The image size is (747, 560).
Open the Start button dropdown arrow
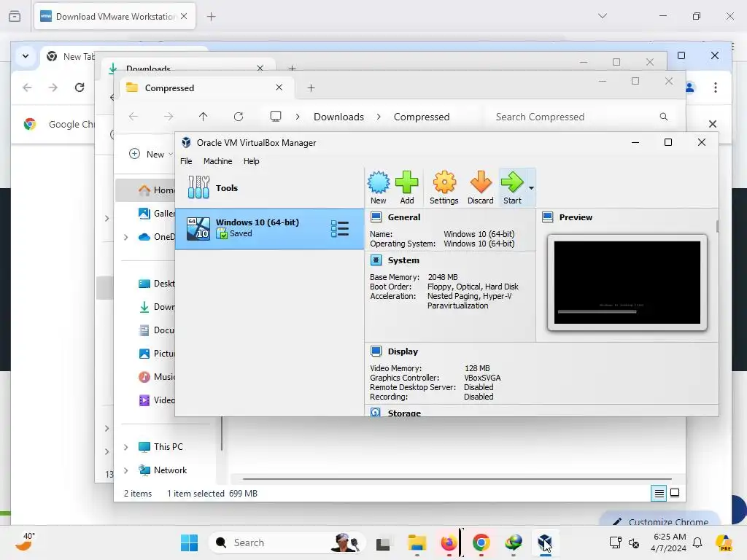pyautogui.click(x=531, y=187)
